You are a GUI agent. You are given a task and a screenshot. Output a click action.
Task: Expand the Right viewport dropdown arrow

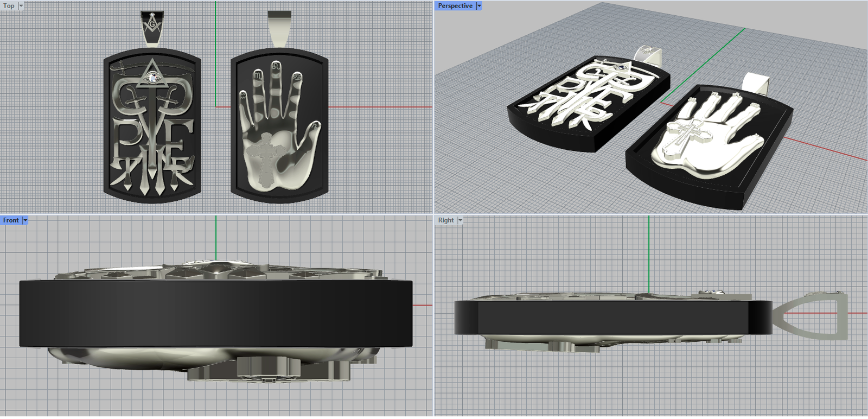tap(461, 220)
